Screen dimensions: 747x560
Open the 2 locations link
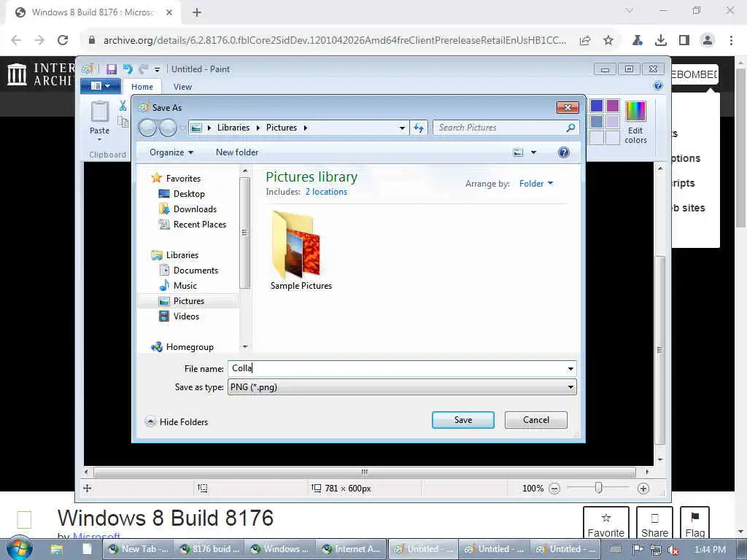[x=326, y=192]
